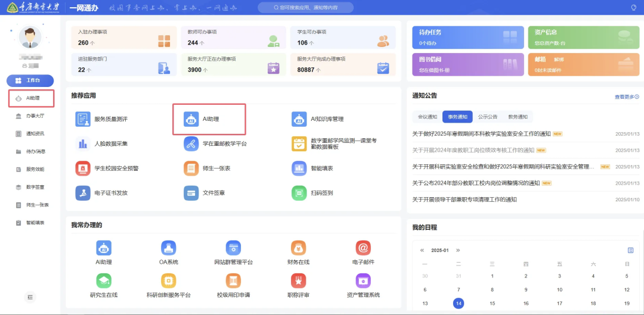Open AI助理 in the left sidebar
Screen dimensions: 644x315
[x=31, y=98]
